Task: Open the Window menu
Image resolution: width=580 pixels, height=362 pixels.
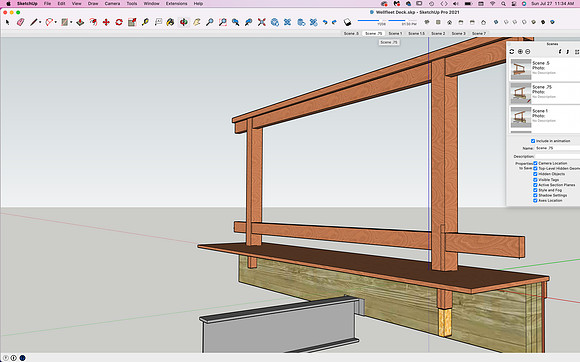Action: pyautogui.click(x=151, y=3)
